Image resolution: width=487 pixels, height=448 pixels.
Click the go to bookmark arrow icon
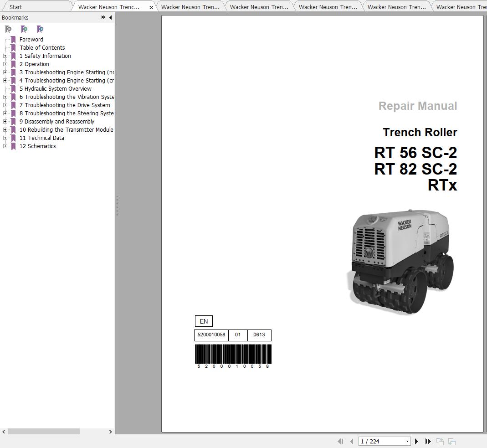point(40,29)
